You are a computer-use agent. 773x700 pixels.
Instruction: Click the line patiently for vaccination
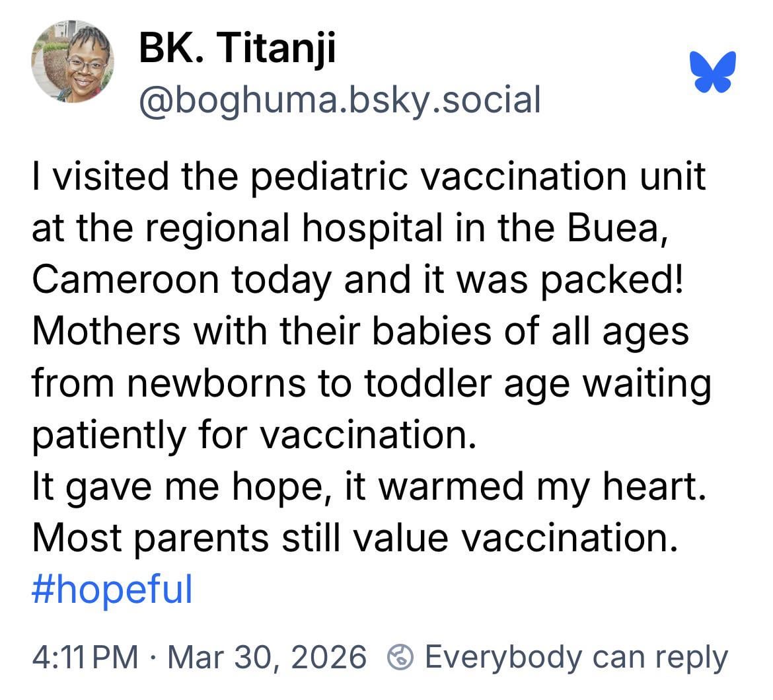coord(254,434)
